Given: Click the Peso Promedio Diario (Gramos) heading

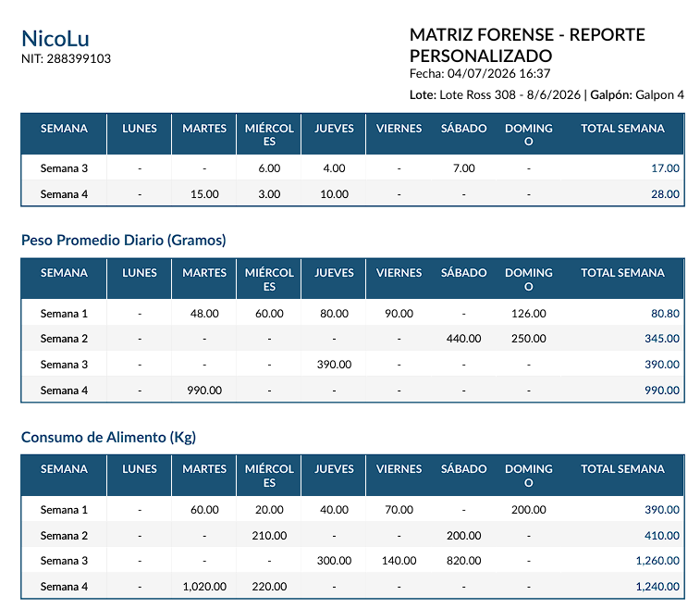Looking at the screenshot, I should coord(124,241).
